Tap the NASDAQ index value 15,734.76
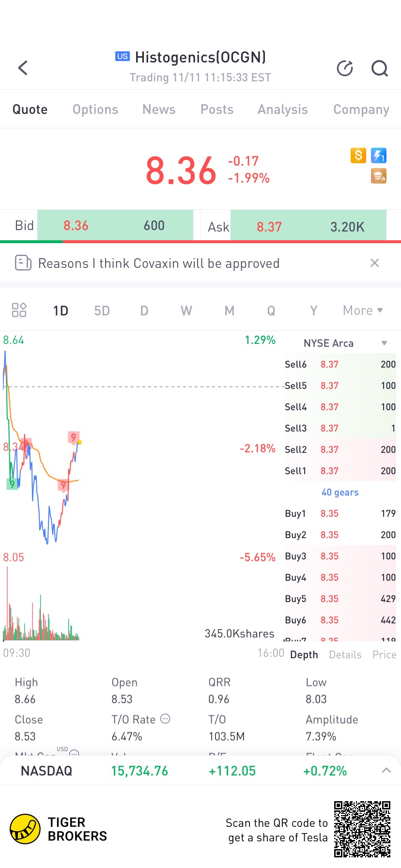This screenshot has height=868, width=401. 139,771
